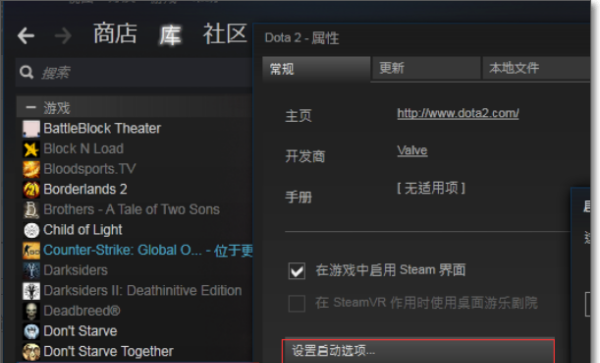The height and width of the screenshot is (363, 600).
Task: Click the 设置启动选项 button
Action: [418, 351]
